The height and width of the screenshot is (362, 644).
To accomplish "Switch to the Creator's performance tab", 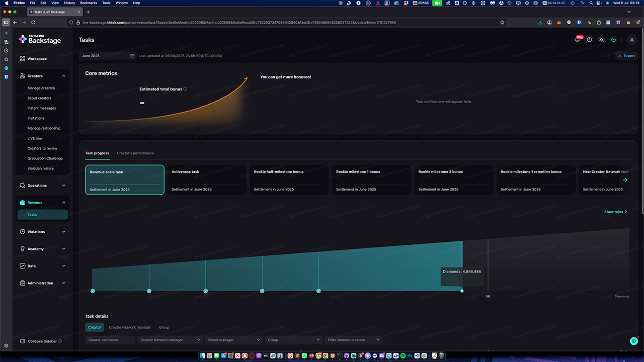I will coord(135,153).
